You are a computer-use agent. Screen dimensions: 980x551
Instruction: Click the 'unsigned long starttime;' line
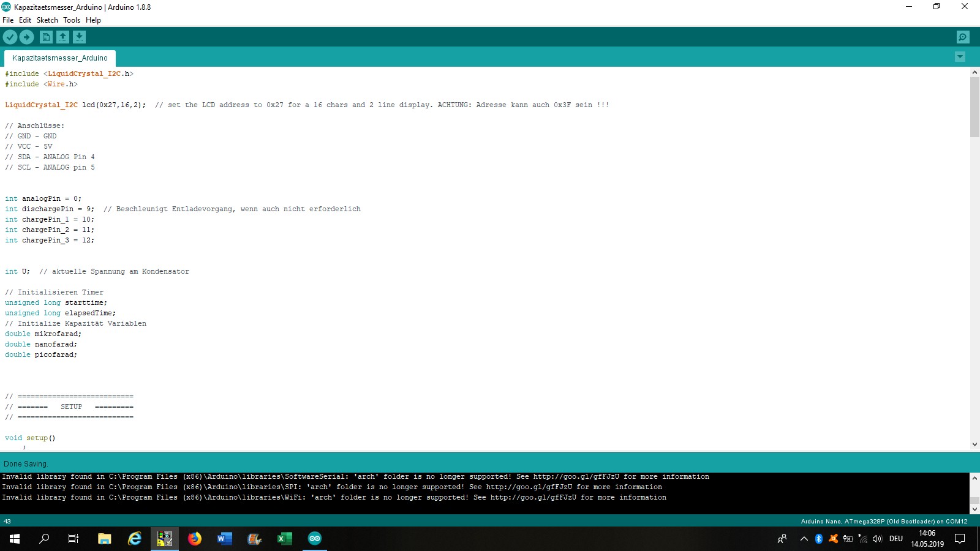tap(56, 302)
